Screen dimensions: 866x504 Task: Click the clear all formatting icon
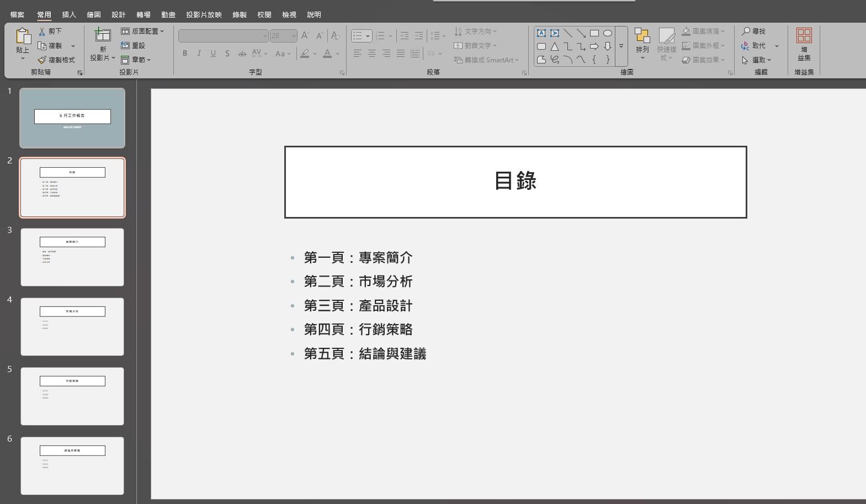(x=334, y=36)
